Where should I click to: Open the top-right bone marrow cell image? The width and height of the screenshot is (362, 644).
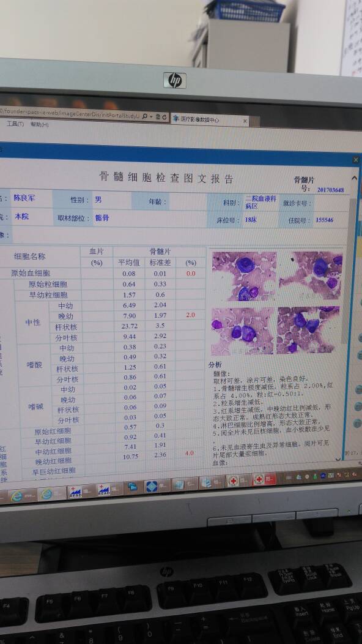click(310, 275)
